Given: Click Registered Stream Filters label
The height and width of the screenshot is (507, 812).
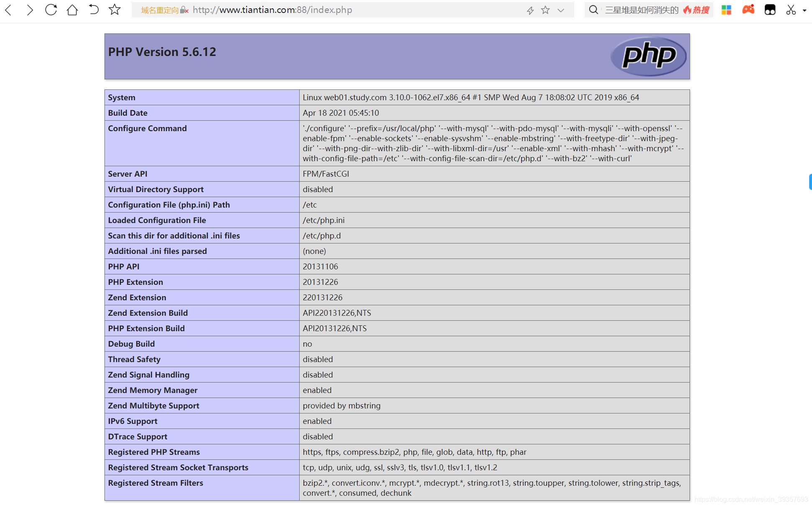Looking at the screenshot, I should [x=155, y=483].
